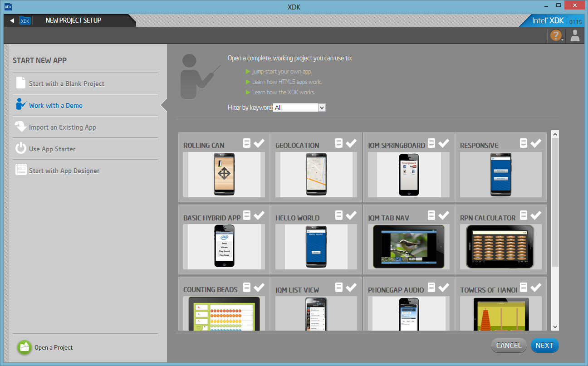The image size is (588, 366).
Task: Open the Hello World document icon
Action: (339, 215)
